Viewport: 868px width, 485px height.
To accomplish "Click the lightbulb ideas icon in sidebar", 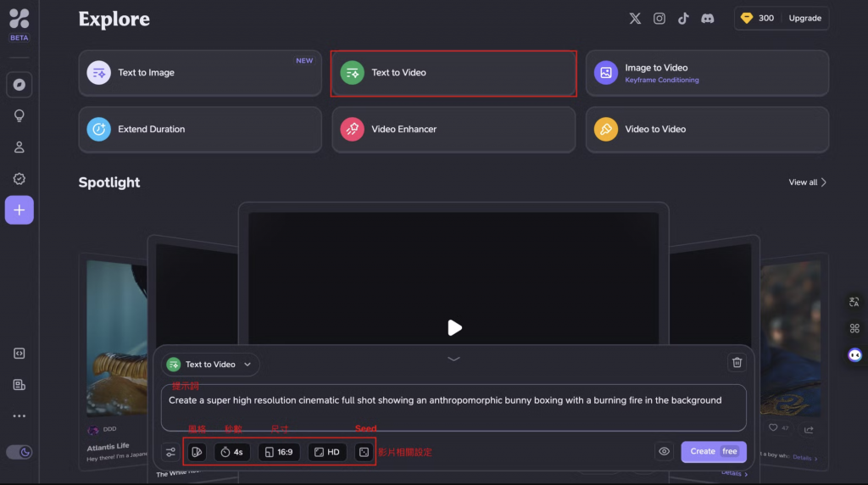I will pyautogui.click(x=19, y=115).
